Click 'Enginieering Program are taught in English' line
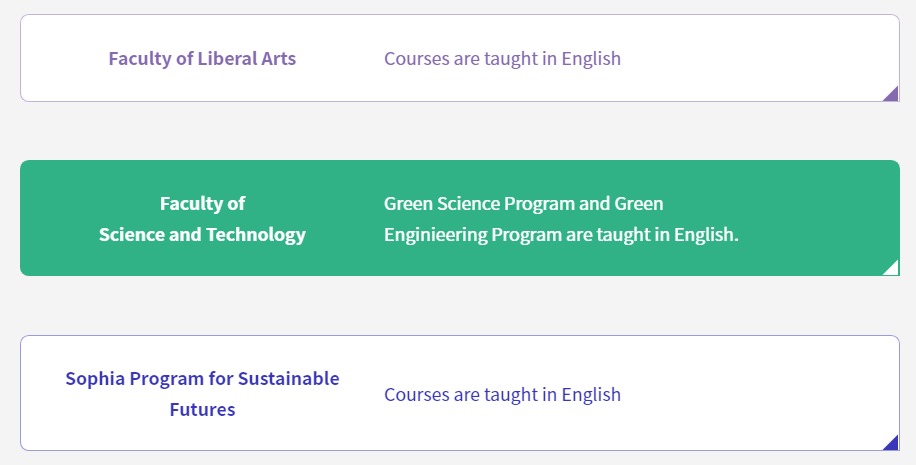The width and height of the screenshot is (916, 465). 561,234
